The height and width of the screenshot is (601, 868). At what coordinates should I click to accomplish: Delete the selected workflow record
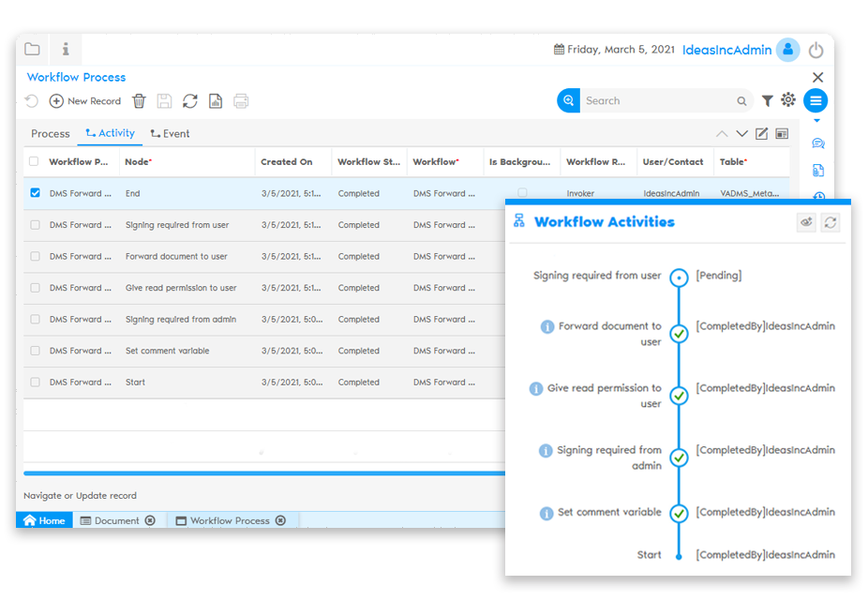139,100
